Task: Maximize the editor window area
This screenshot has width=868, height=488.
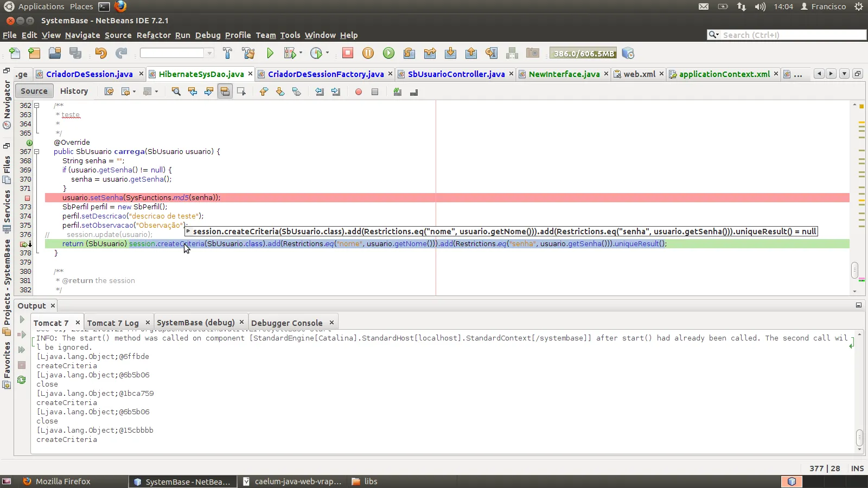Action: (x=857, y=74)
